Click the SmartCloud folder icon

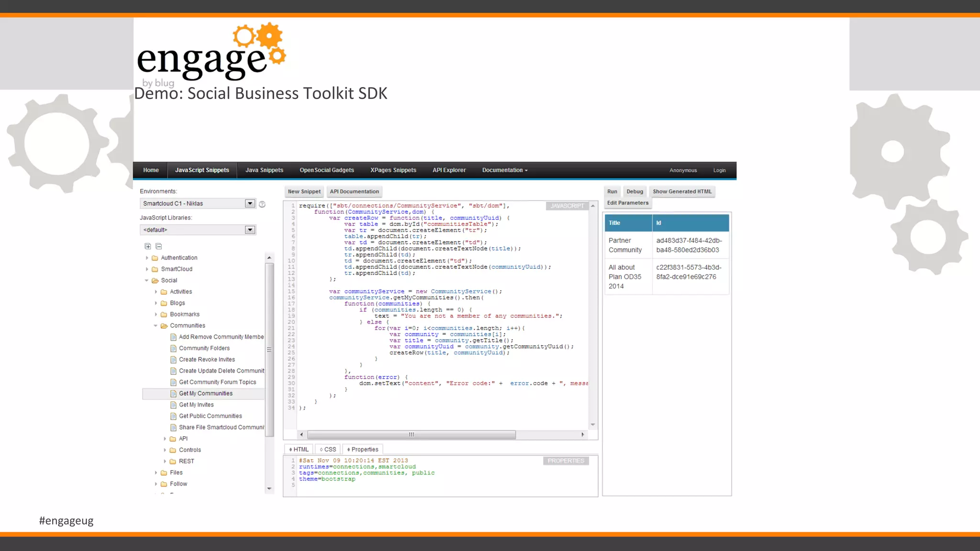tap(155, 269)
